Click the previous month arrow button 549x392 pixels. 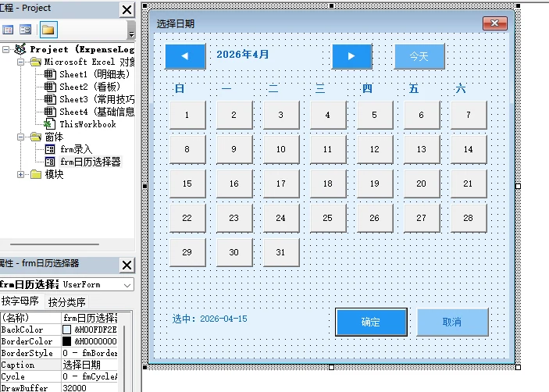coord(185,56)
